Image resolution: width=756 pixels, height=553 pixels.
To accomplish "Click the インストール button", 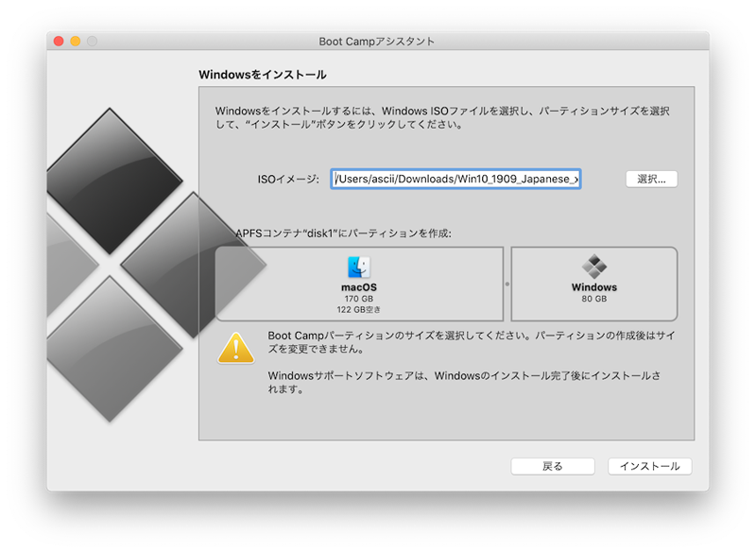I will coord(649,466).
